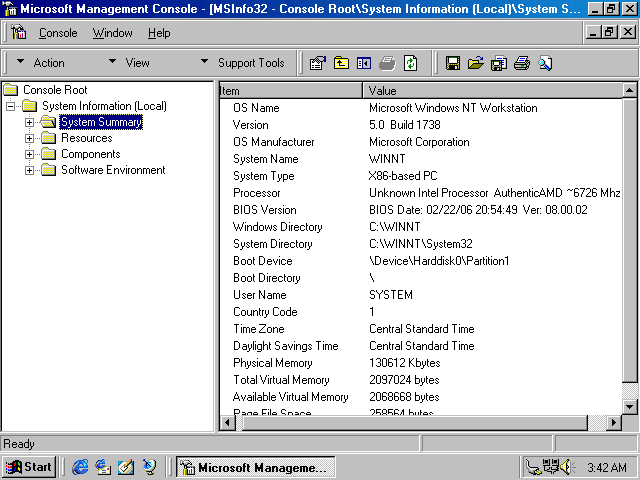Open the Console menu
Image resolution: width=640 pixels, height=480 pixels.
[x=58, y=33]
